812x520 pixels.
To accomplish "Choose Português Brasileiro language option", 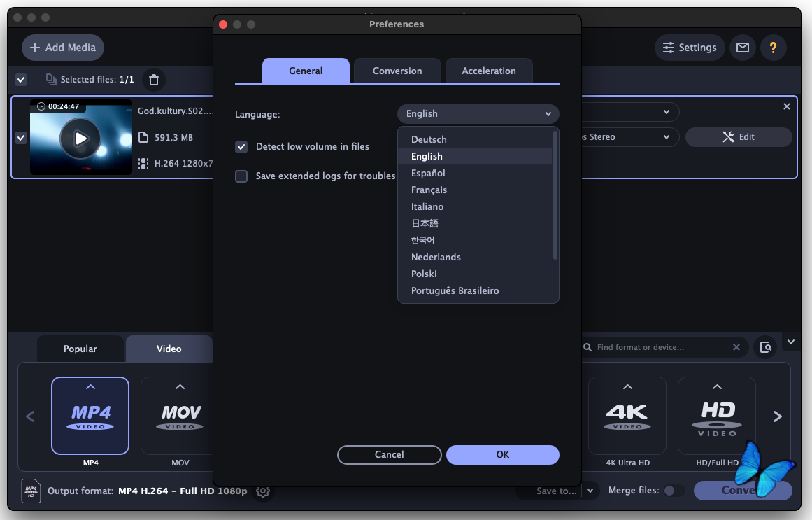I will coord(476,291).
